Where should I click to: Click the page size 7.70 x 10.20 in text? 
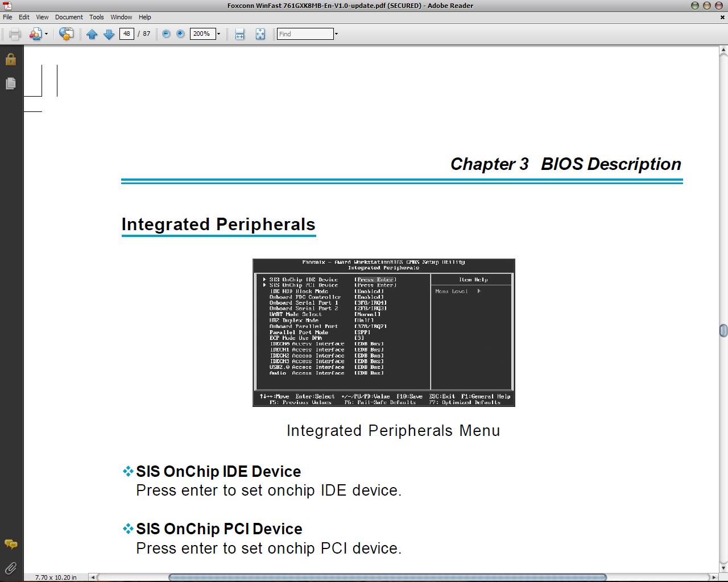[56, 577]
